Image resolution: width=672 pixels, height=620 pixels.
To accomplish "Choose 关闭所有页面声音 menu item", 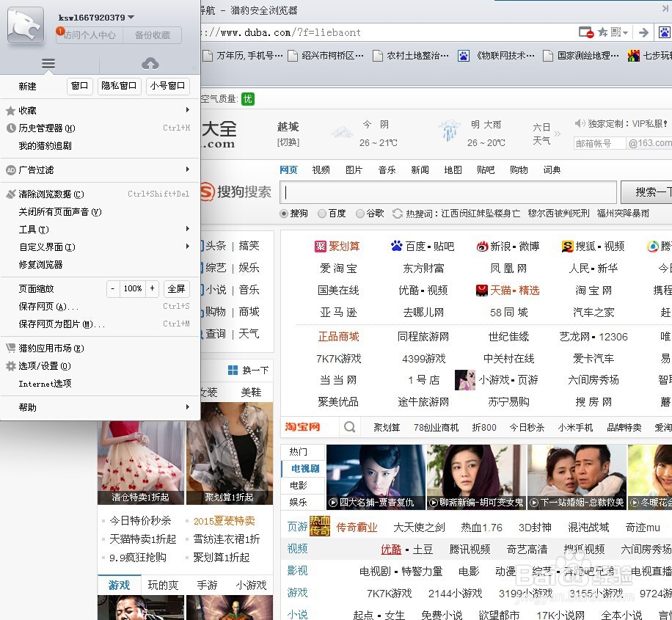I will 100,212.
